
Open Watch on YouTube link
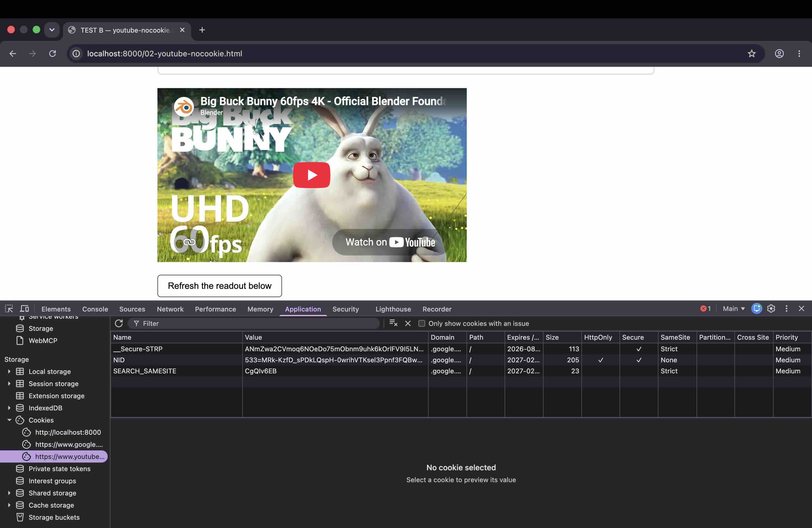390,242
